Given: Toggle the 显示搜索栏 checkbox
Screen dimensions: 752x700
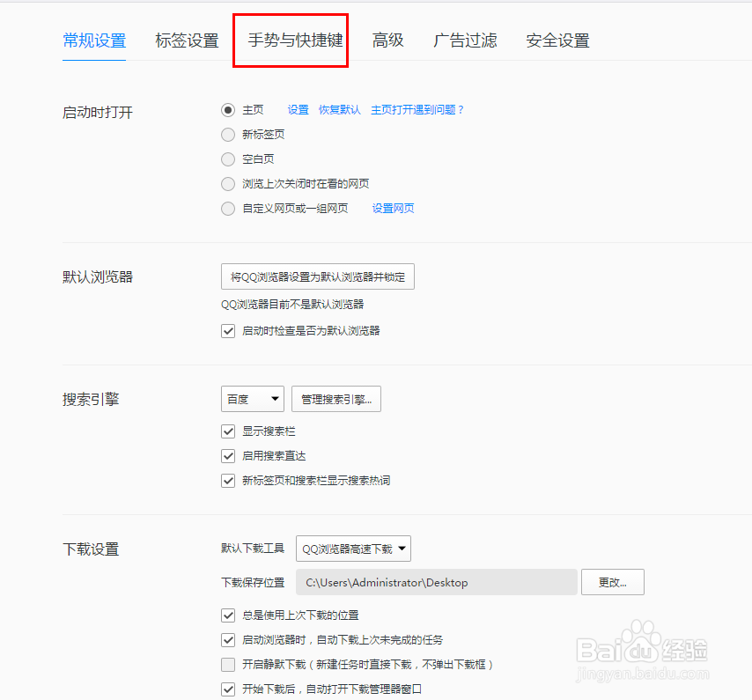Looking at the screenshot, I should (228, 431).
